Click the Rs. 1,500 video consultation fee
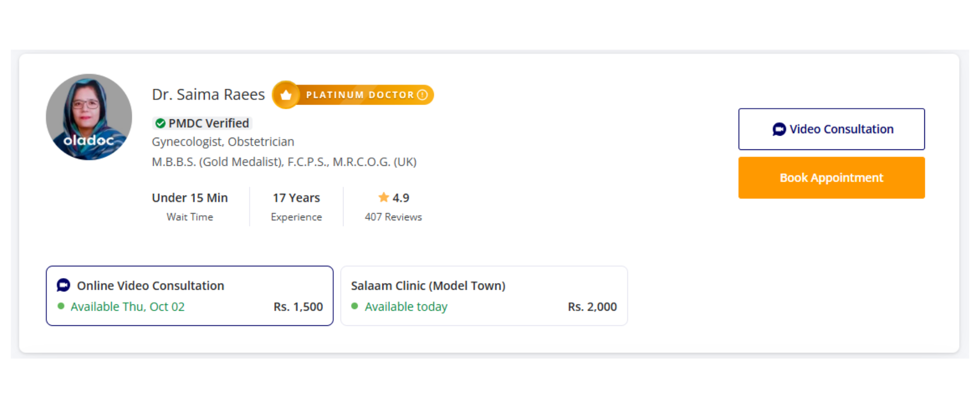Screen dimensions: 980x408 pyautogui.click(x=298, y=307)
